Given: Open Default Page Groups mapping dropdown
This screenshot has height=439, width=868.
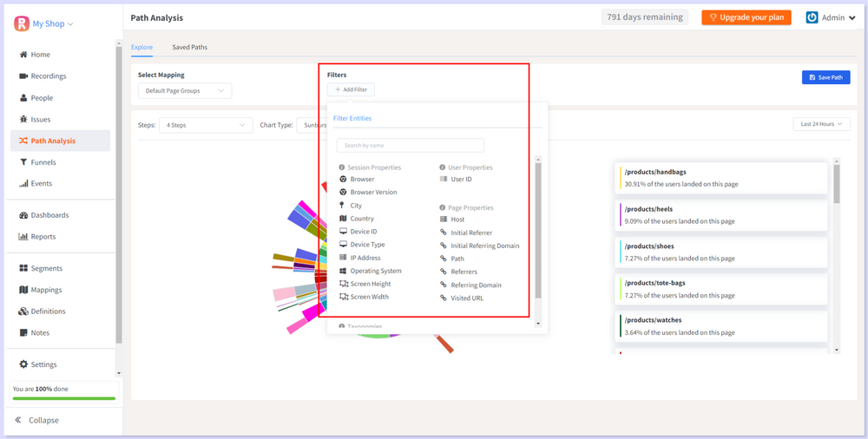Looking at the screenshot, I should [x=185, y=91].
